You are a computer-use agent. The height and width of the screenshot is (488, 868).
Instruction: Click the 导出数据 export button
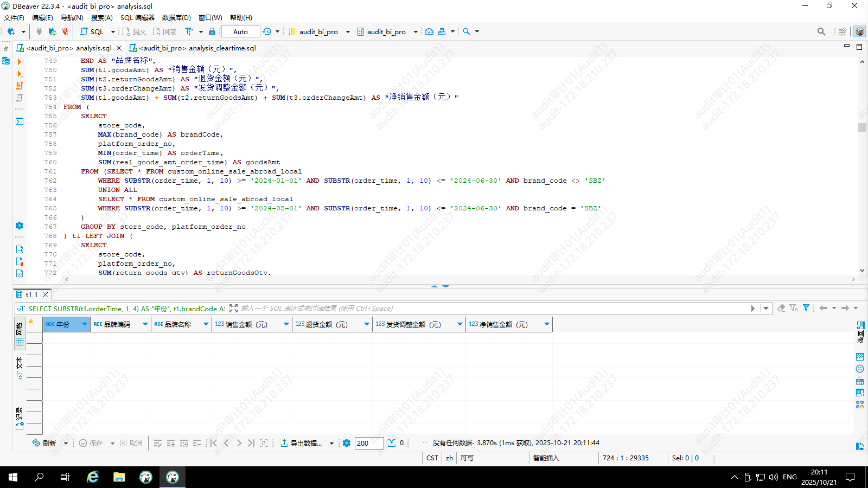click(302, 443)
